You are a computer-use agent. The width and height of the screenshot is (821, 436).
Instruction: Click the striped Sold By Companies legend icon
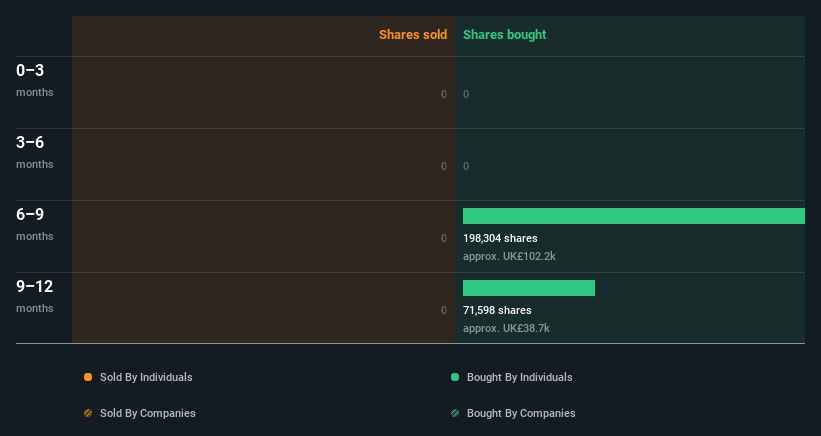click(88, 413)
